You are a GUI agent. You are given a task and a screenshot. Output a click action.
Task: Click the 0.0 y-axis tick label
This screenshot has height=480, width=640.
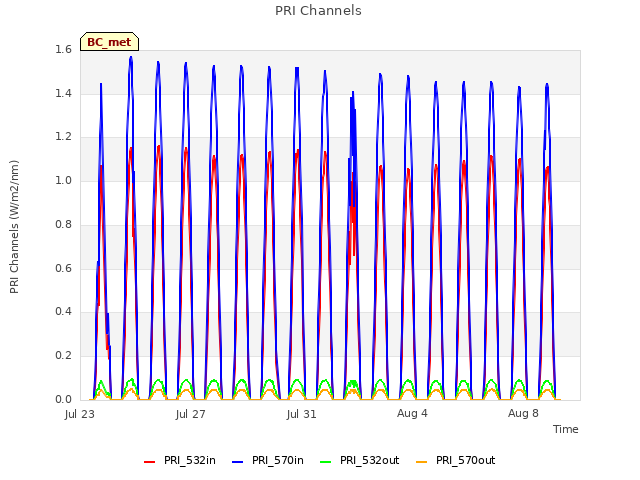click(x=63, y=399)
